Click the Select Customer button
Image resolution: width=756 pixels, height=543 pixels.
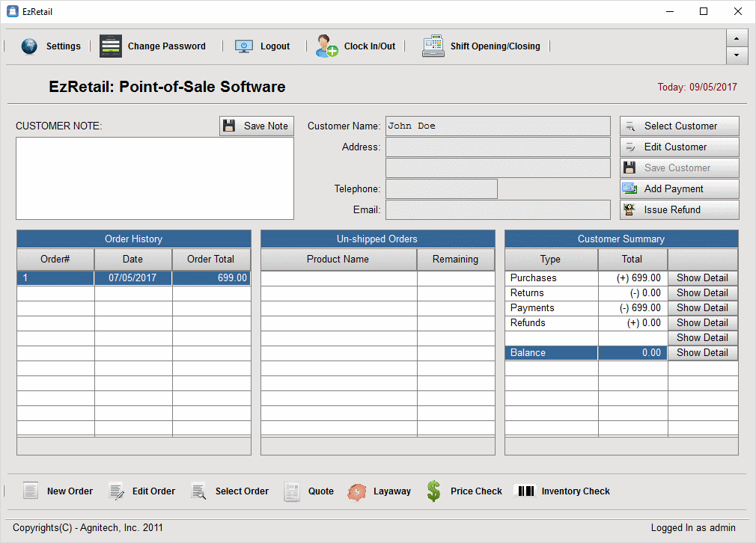coord(680,126)
